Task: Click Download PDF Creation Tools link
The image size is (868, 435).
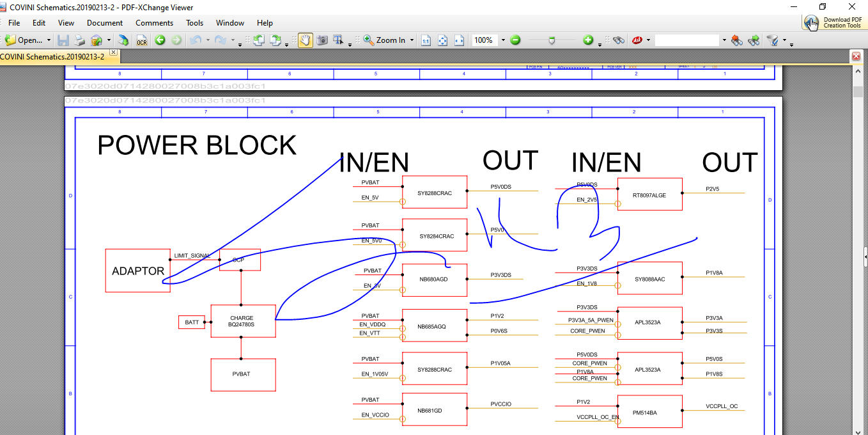Action: click(x=835, y=22)
